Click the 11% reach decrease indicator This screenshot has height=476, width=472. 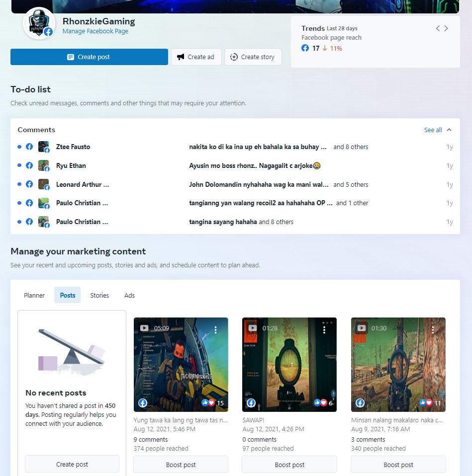click(332, 48)
